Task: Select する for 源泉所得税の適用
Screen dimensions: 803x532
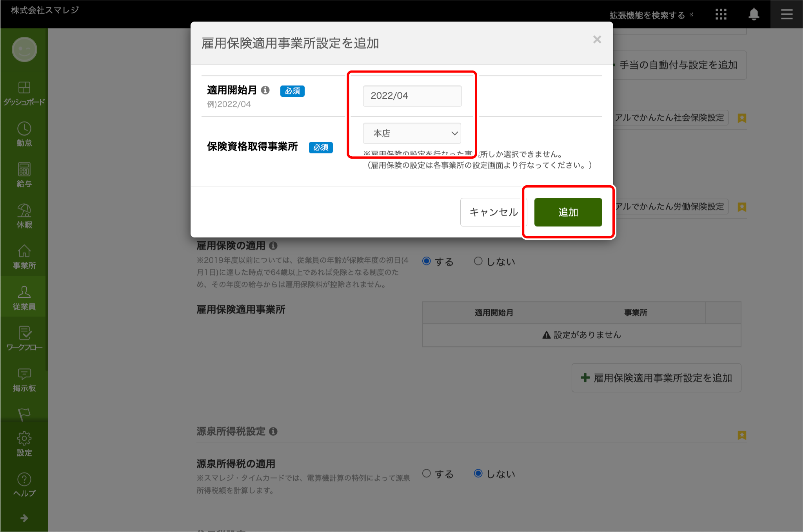Action: point(427,474)
